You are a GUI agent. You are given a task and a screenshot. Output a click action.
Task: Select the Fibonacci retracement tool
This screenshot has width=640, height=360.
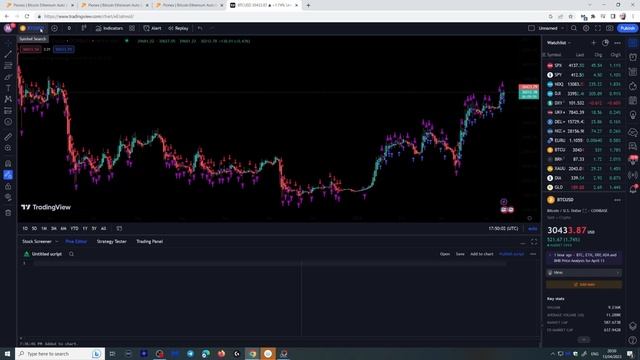click(8, 65)
